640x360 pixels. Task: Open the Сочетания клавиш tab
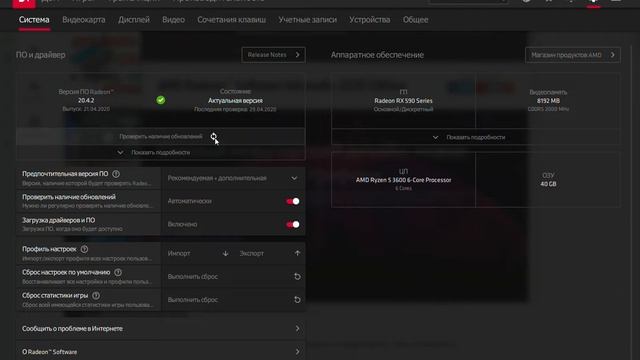click(231, 20)
